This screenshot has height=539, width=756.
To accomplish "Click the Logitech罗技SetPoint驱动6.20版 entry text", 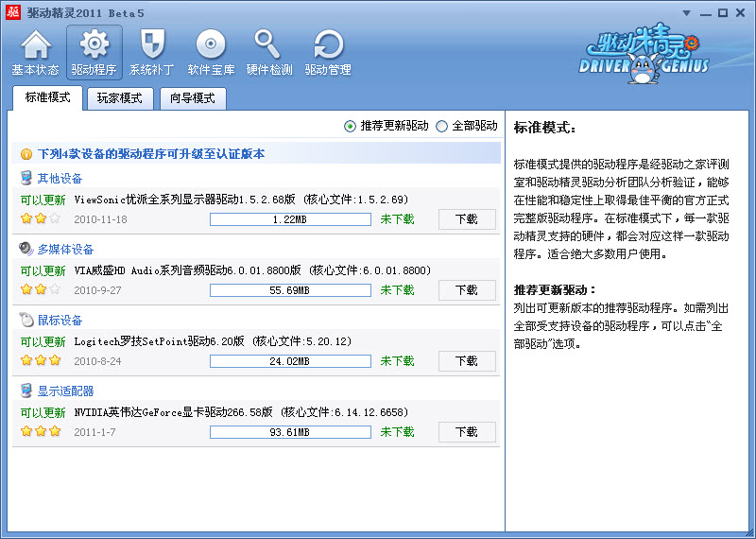I will point(213,341).
